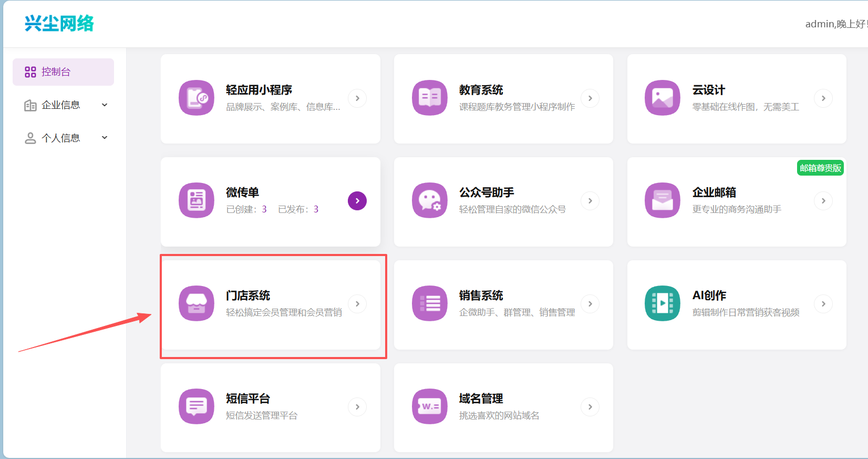Image resolution: width=868 pixels, height=459 pixels.
Task: Click the 控制台 grid icon in sidebar
Action: click(x=30, y=72)
